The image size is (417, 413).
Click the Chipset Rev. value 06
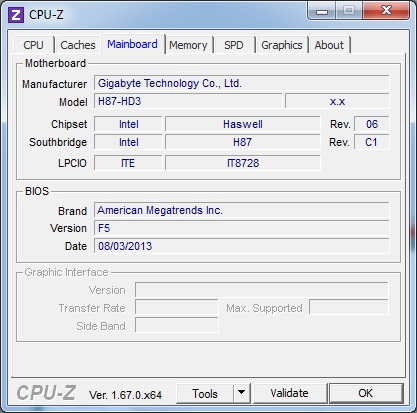pos(372,124)
